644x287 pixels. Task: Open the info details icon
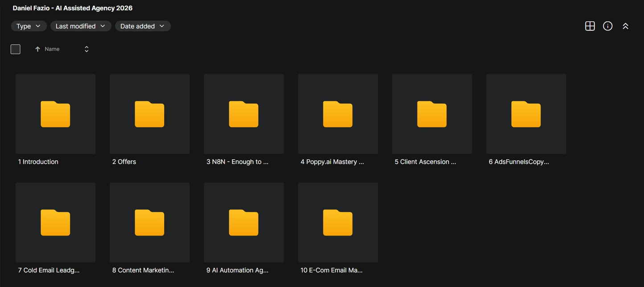coord(607,26)
